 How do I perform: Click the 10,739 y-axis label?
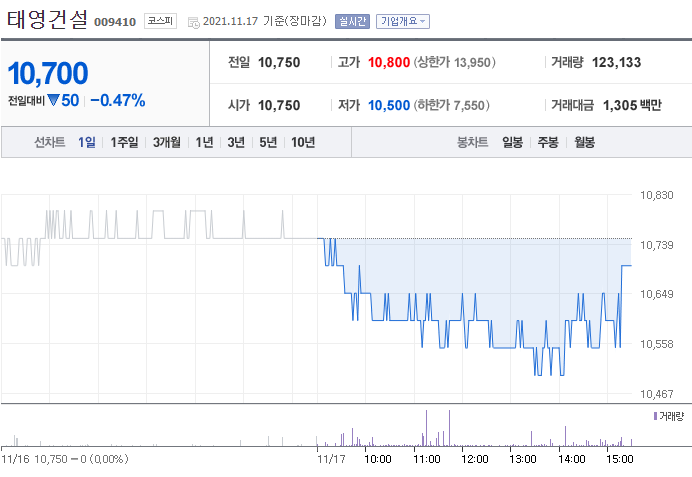tap(657, 245)
